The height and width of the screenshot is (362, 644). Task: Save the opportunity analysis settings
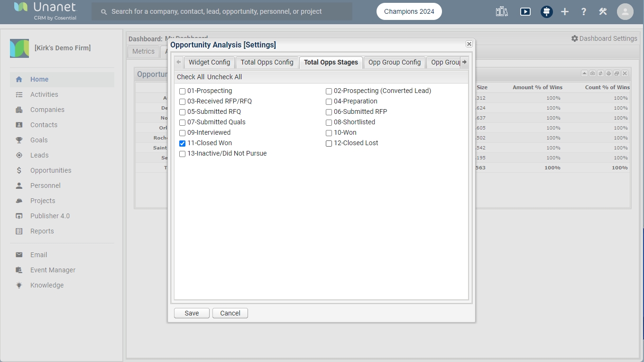[192, 313]
